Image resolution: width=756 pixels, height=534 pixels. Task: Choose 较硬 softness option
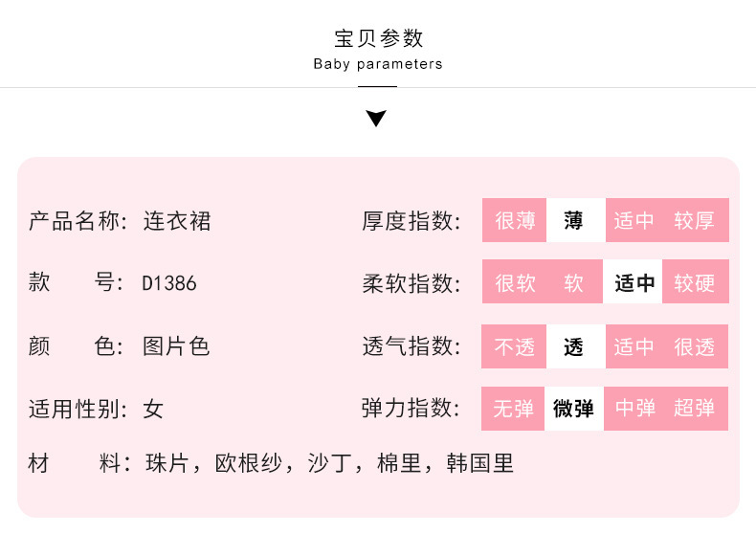[x=695, y=283]
